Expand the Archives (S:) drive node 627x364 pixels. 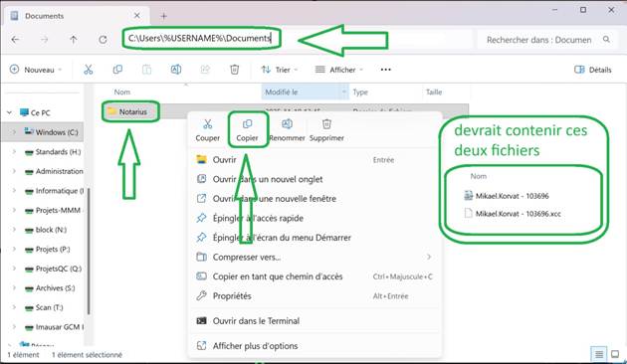(14, 287)
